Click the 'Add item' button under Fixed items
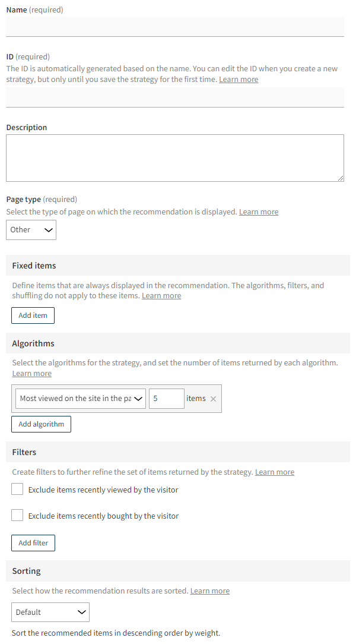 pos(33,315)
